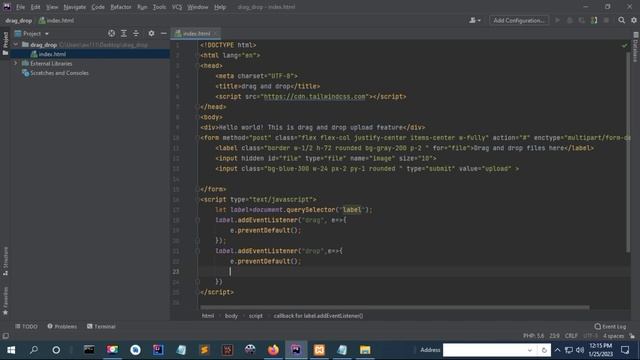
Task: Collapse the drag_drop project folder
Action: [16, 44]
